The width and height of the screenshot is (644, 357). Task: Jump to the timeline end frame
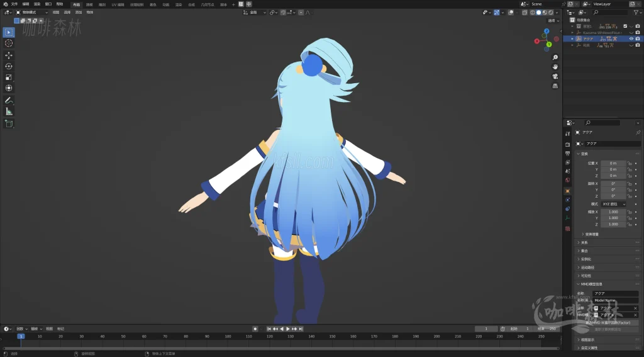click(x=301, y=329)
